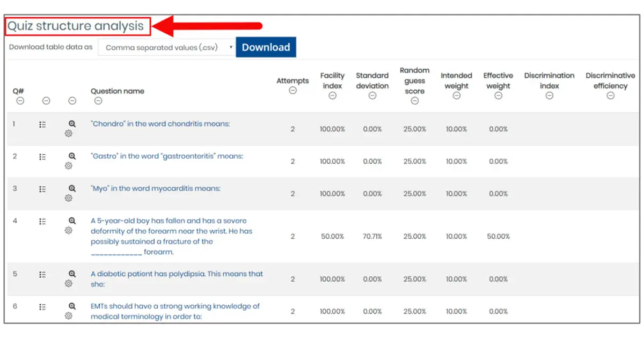Click the magnifier icon for question 3
644x338 pixels.
(71, 187)
